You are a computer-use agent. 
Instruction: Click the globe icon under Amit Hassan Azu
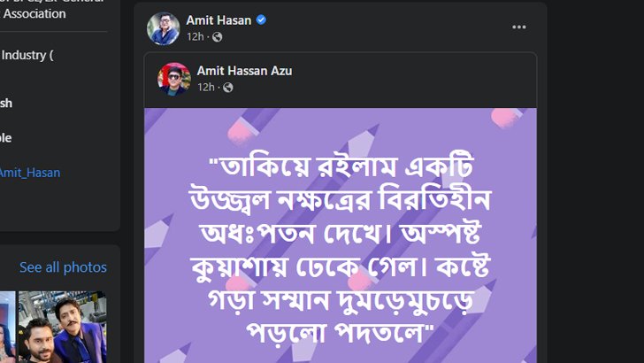[228, 88]
